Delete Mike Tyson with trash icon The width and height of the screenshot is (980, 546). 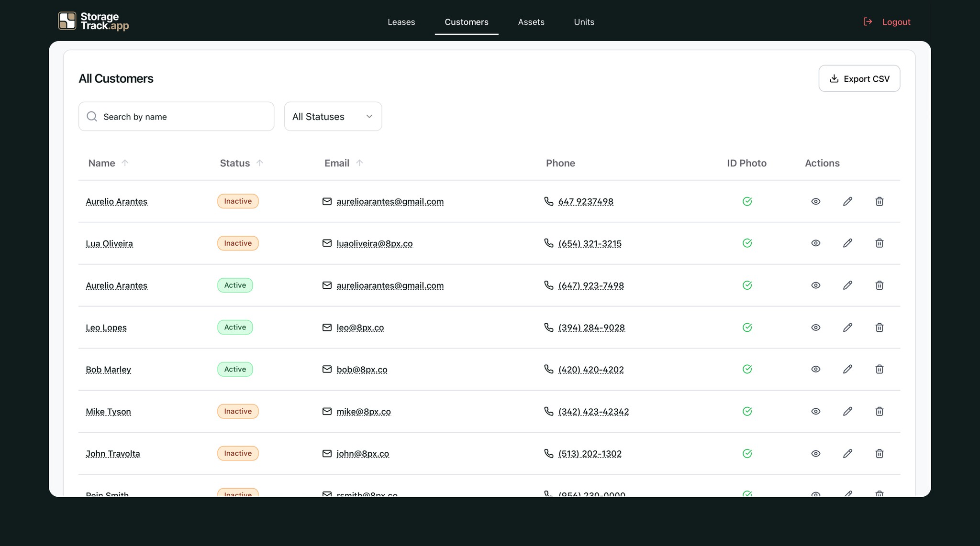pyautogui.click(x=880, y=411)
